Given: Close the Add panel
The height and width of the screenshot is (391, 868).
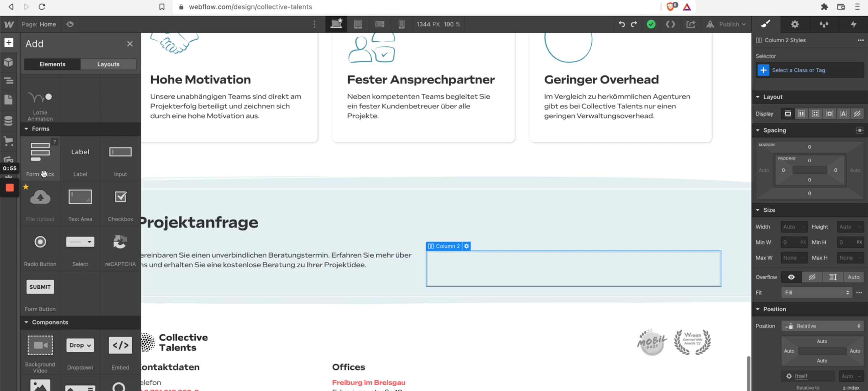Looking at the screenshot, I should coord(130,44).
